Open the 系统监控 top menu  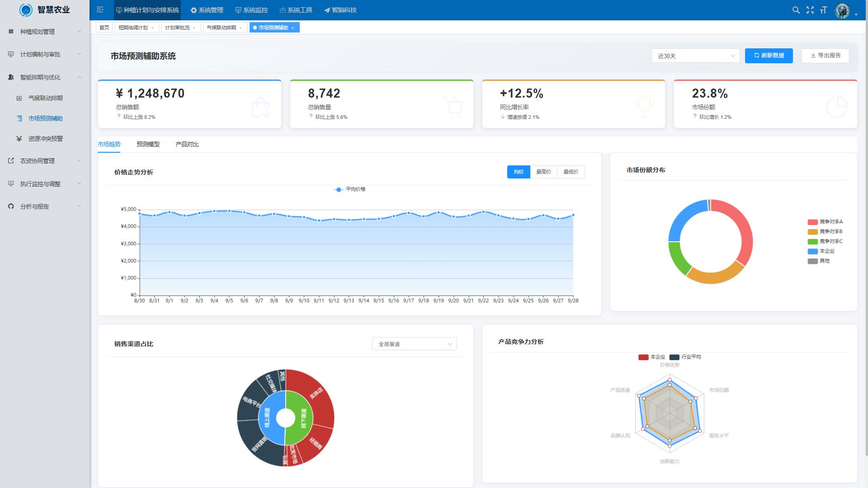(251, 10)
